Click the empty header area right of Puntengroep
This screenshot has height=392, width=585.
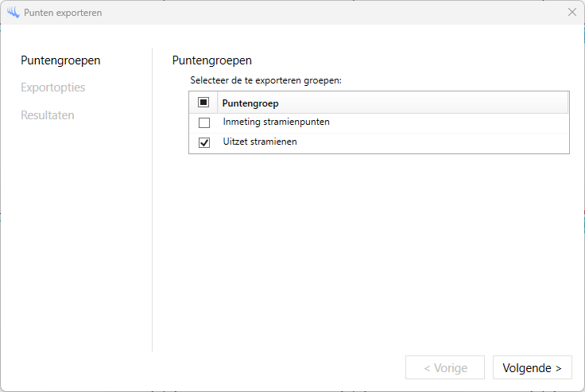click(x=429, y=103)
